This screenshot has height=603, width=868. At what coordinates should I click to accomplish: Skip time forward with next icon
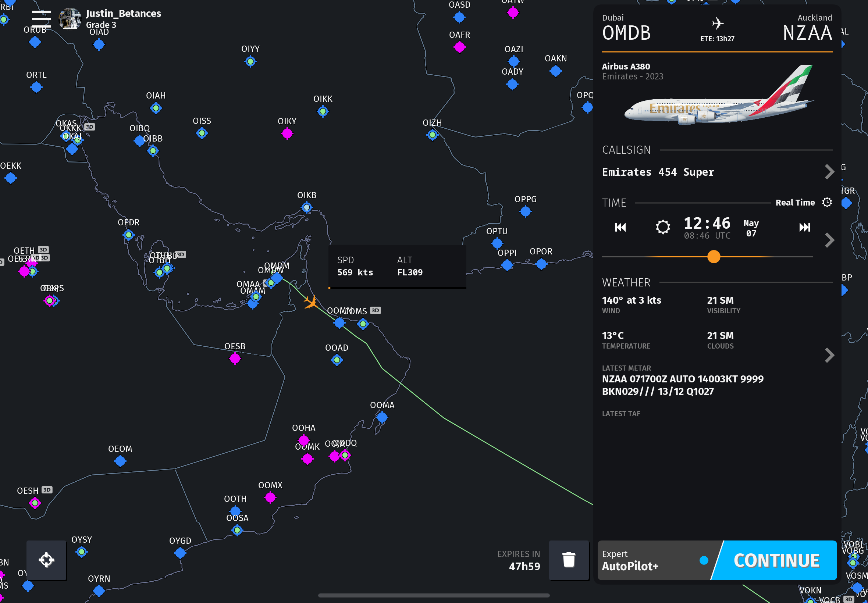pos(804,228)
